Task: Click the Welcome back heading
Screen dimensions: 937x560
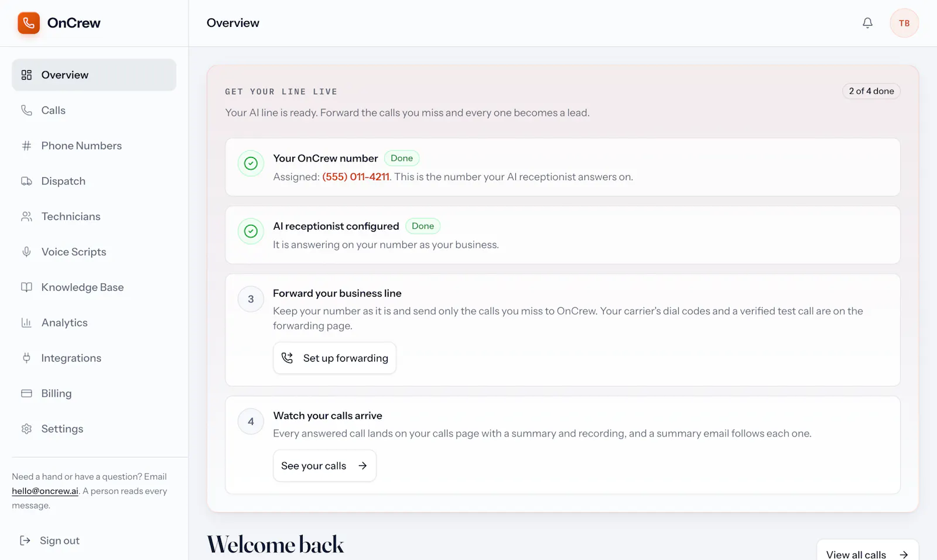Action: point(275,545)
